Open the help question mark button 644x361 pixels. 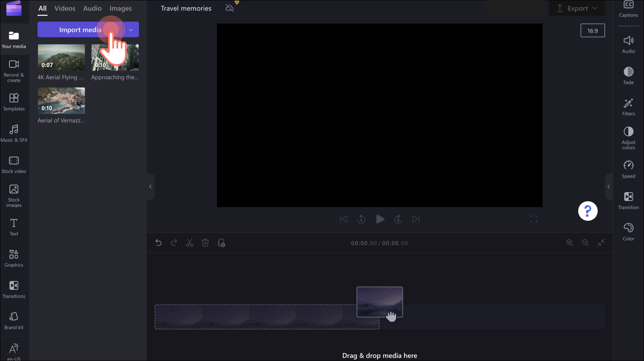tap(588, 211)
